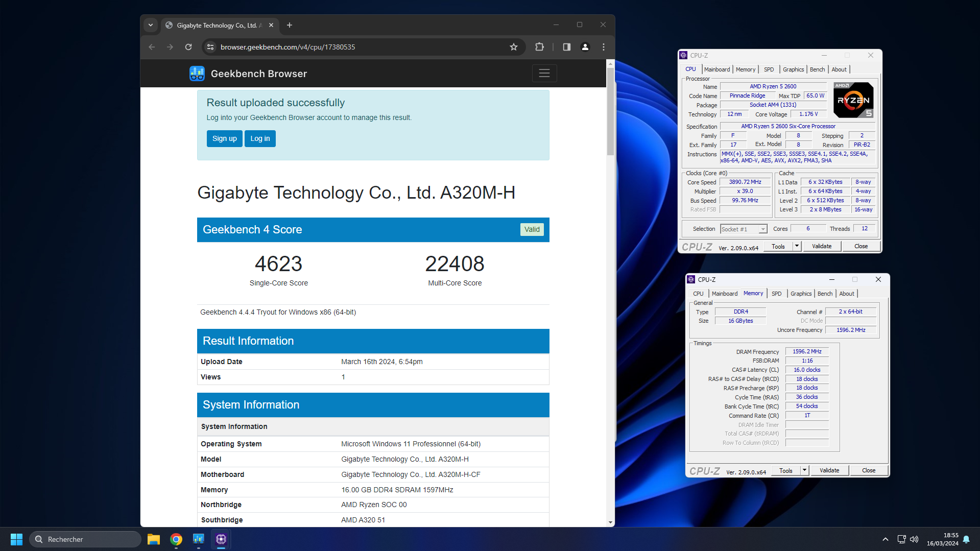Switch to About tab in upper CPU-Z

point(839,69)
